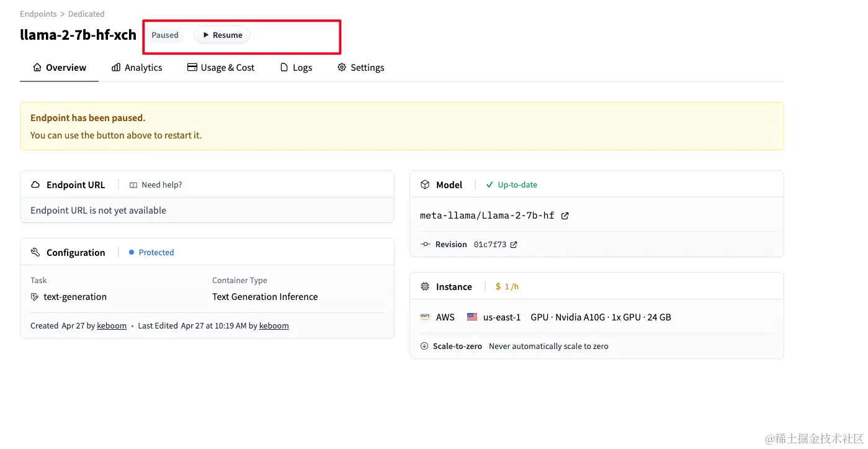Viewport: 868px width, 449px height.
Task: Click the llama-2-7b-hf-xch endpoint title
Action: click(x=78, y=35)
